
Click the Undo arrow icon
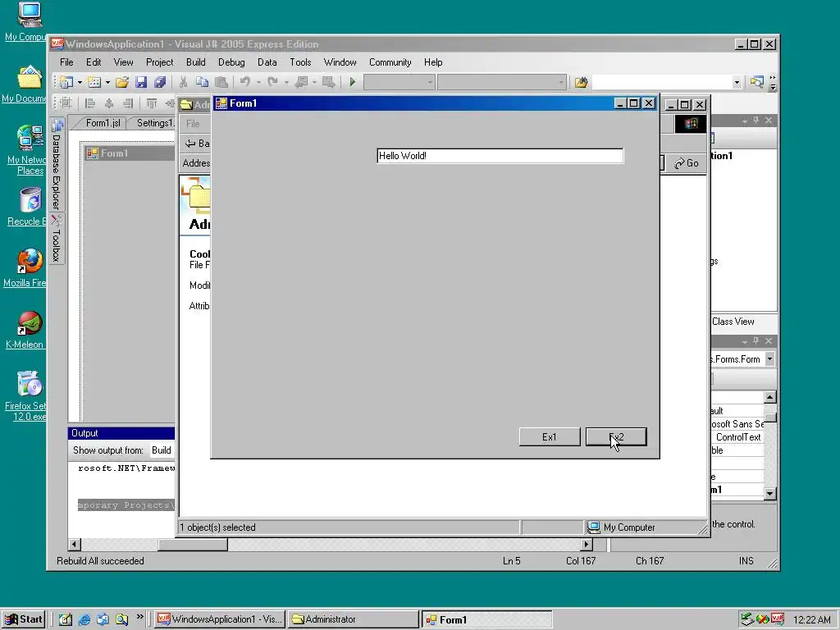244,82
